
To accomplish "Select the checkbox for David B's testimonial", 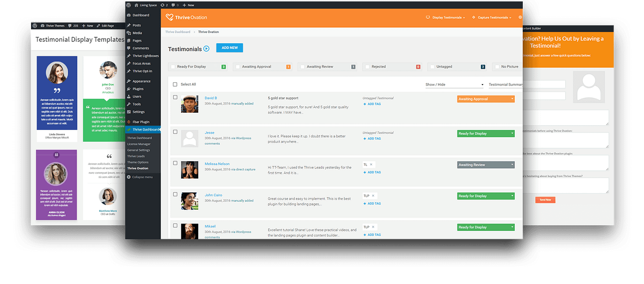I will point(175,97).
